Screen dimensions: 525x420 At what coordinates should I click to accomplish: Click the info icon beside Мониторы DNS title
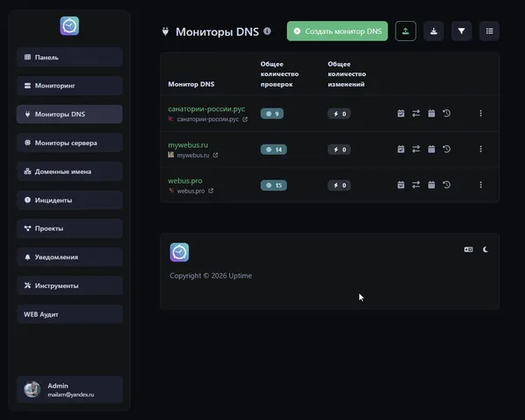[x=267, y=31]
